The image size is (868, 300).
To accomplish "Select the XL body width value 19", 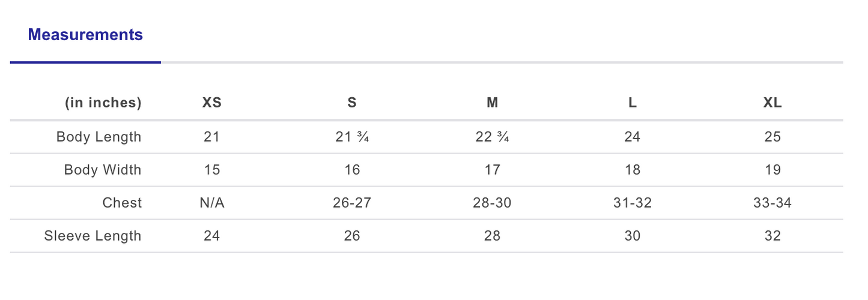I will pos(772,170).
